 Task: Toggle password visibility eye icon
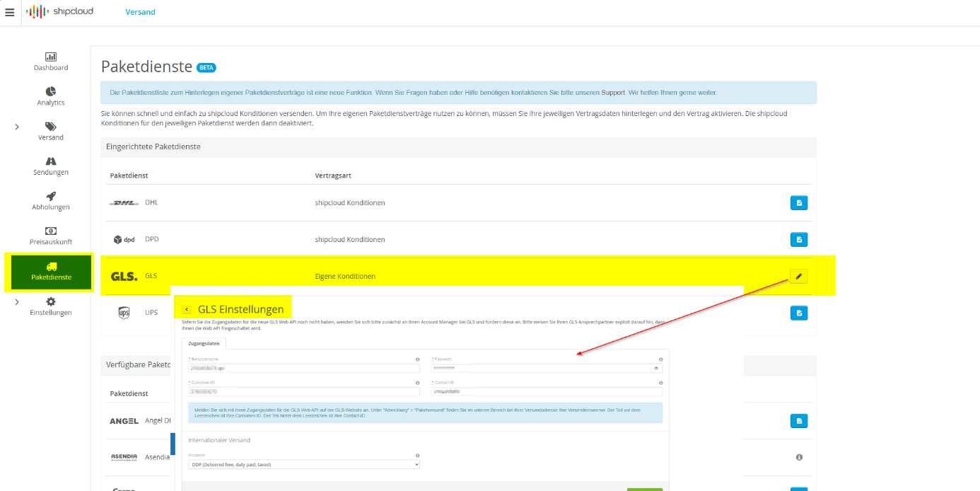(x=656, y=369)
